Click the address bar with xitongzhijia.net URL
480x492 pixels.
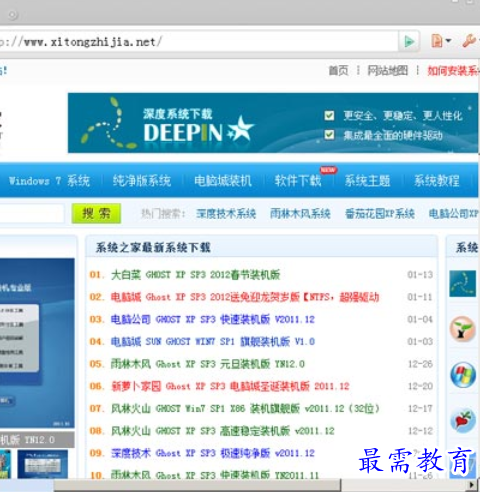pos(198,42)
